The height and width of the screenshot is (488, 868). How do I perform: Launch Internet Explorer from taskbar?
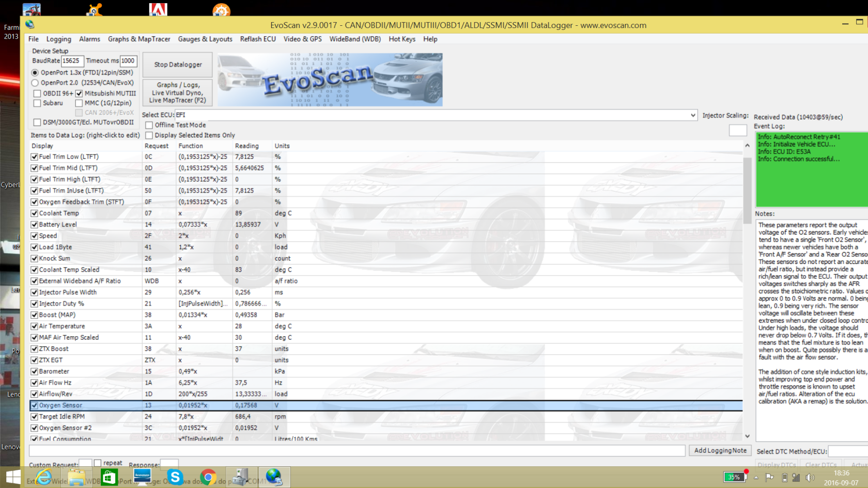pyautogui.click(x=43, y=477)
